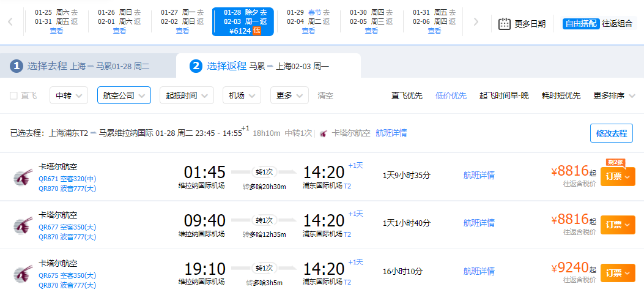The height and width of the screenshot is (295, 644).
Task: Open 航班详情 for the 09:40 flight
Action: coord(479,223)
